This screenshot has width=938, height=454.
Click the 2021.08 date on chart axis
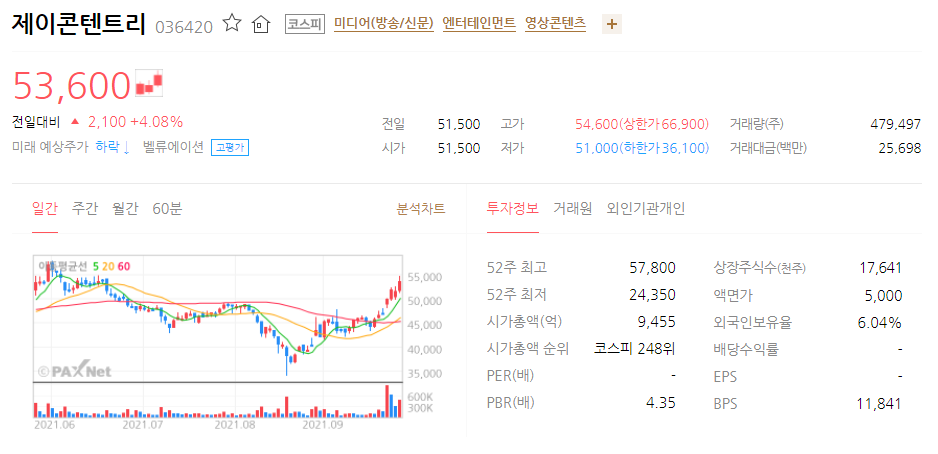234,425
